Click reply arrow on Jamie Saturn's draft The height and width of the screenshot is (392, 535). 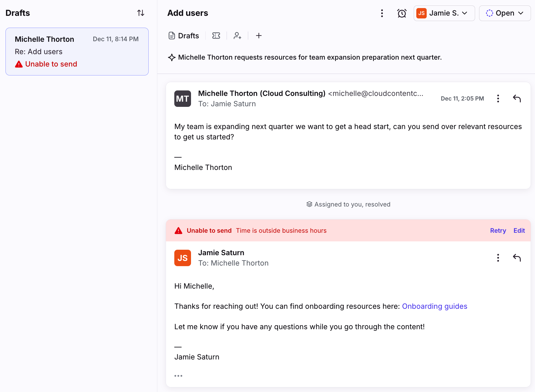click(517, 258)
